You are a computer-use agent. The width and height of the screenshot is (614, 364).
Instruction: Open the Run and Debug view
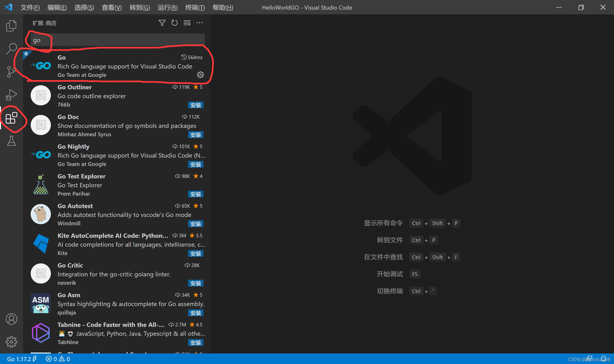[x=11, y=95]
